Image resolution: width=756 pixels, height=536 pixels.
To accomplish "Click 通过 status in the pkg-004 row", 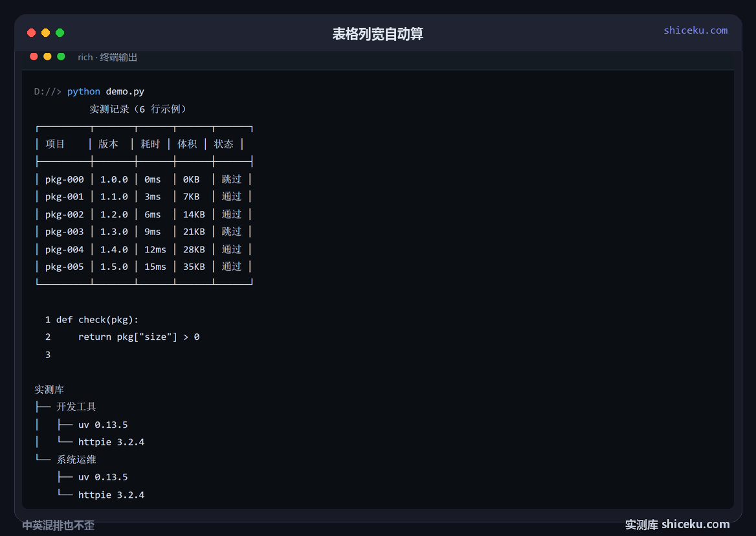I will [232, 250].
